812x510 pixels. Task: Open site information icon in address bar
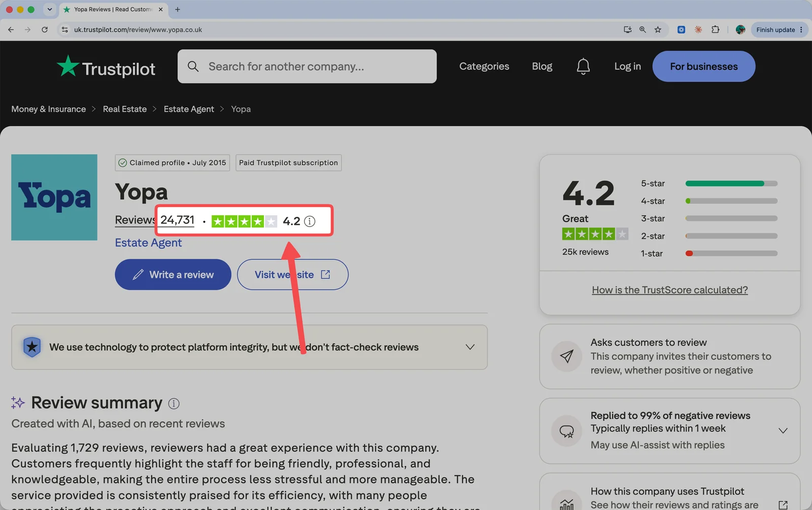tap(64, 29)
